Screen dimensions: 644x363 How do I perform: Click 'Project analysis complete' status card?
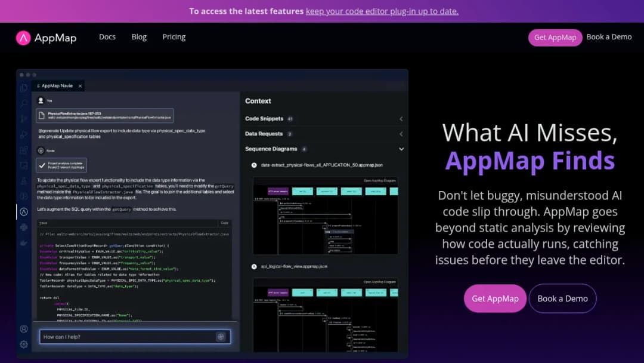(x=61, y=165)
